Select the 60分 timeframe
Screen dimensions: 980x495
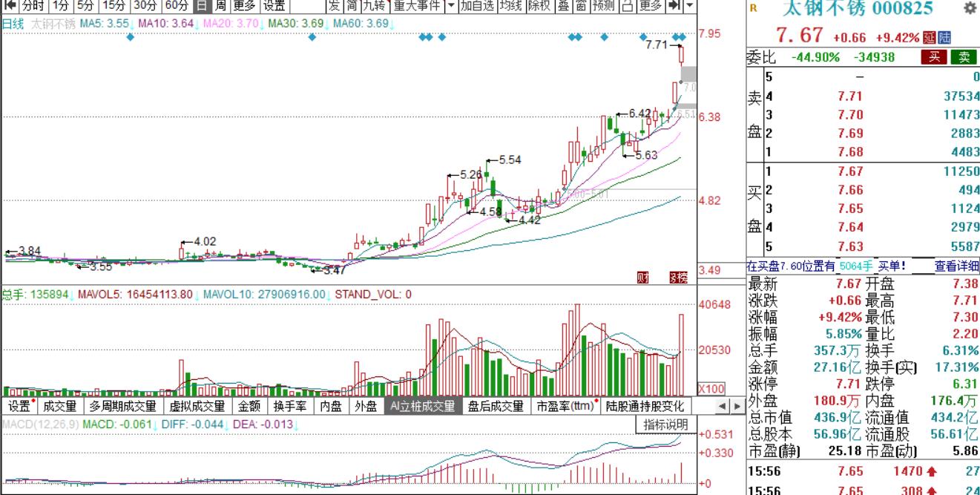point(177,6)
